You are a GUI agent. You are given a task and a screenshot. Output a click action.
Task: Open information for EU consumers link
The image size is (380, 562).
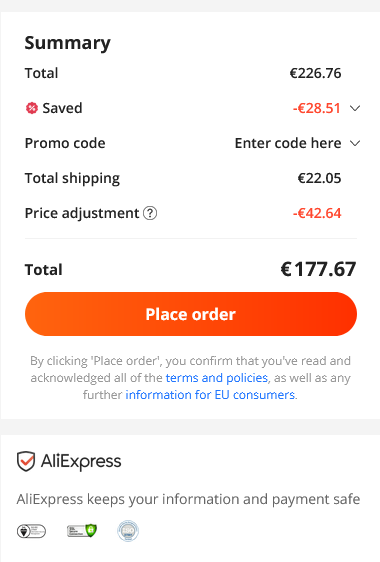210,395
